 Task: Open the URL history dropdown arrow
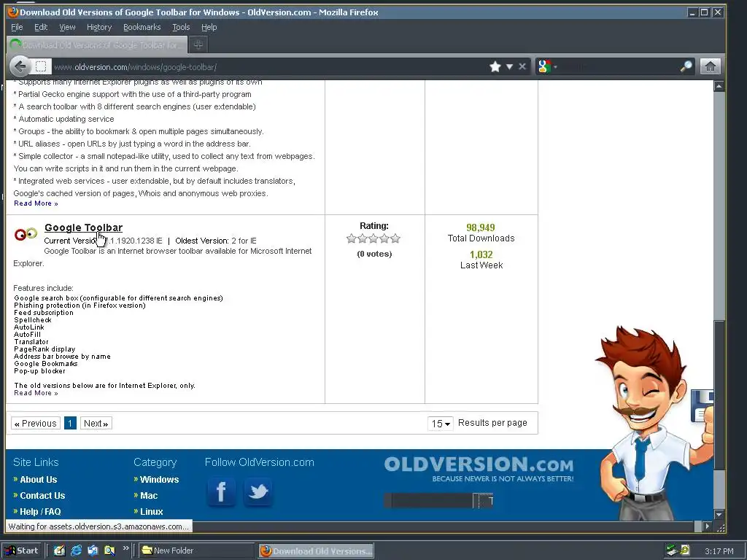[x=509, y=66]
